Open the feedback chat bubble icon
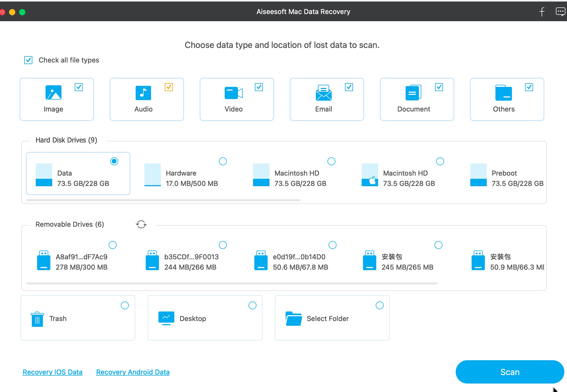Screen dimensions: 567x392 coord(560,12)
